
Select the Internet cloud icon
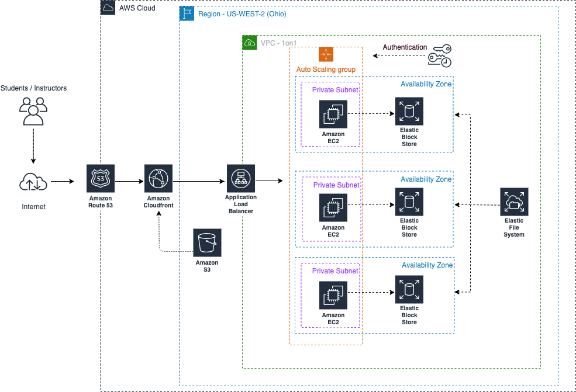pyautogui.click(x=33, y=182)
